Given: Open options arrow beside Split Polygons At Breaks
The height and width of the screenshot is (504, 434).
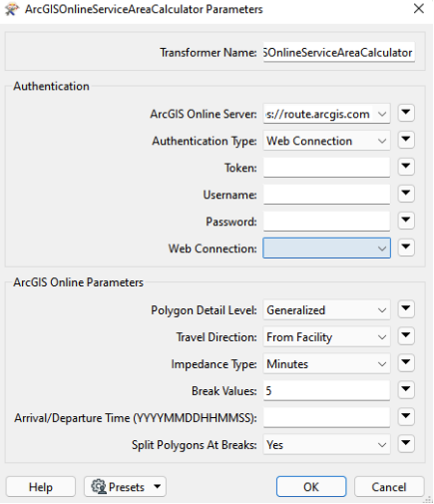Looking at the screenshot, I should 406,444.
